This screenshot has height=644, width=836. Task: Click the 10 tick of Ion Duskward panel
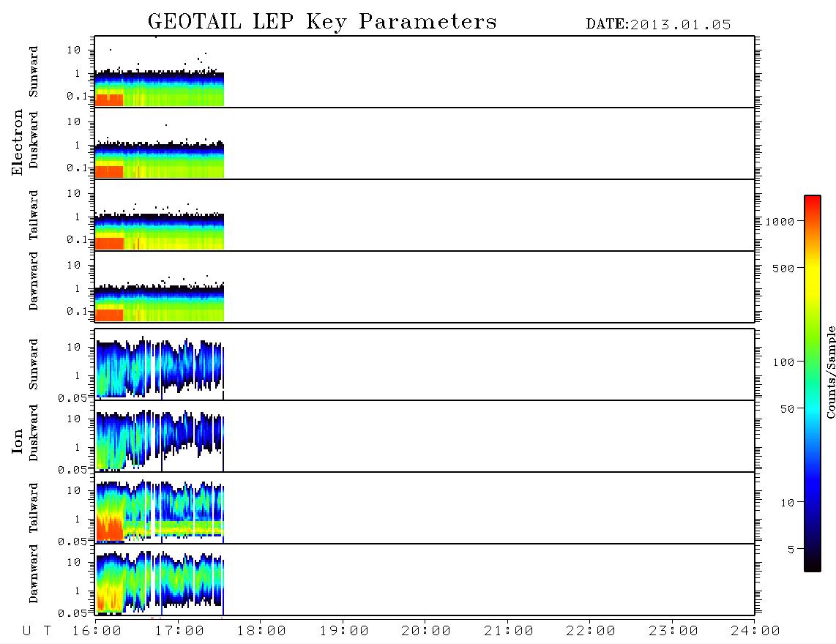[74, 419]
